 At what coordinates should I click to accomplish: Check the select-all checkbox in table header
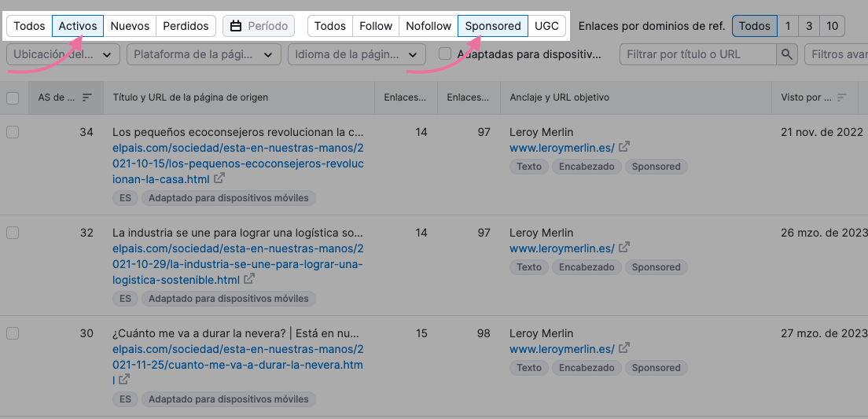point(13,97)
